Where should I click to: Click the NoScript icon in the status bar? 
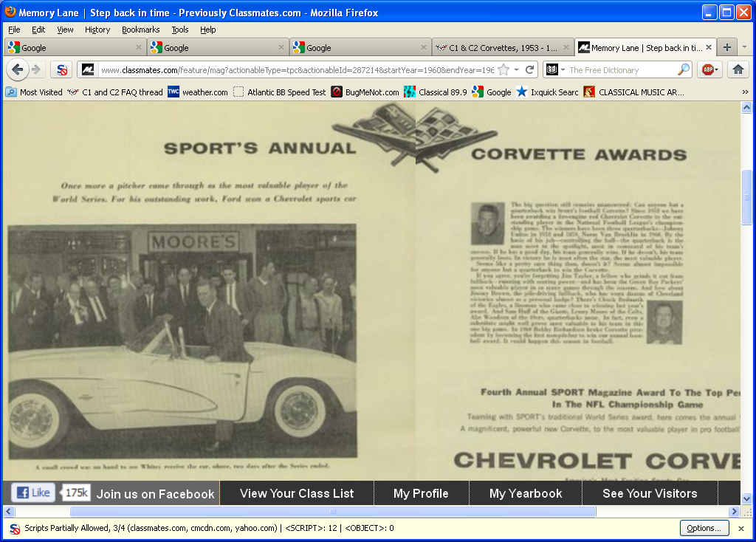point(15,529)
